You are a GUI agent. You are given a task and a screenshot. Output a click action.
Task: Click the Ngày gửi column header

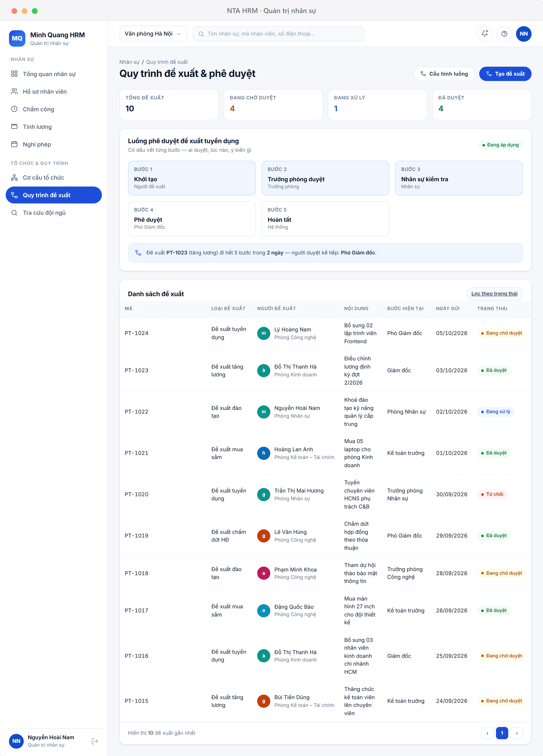tap(448, 308)
